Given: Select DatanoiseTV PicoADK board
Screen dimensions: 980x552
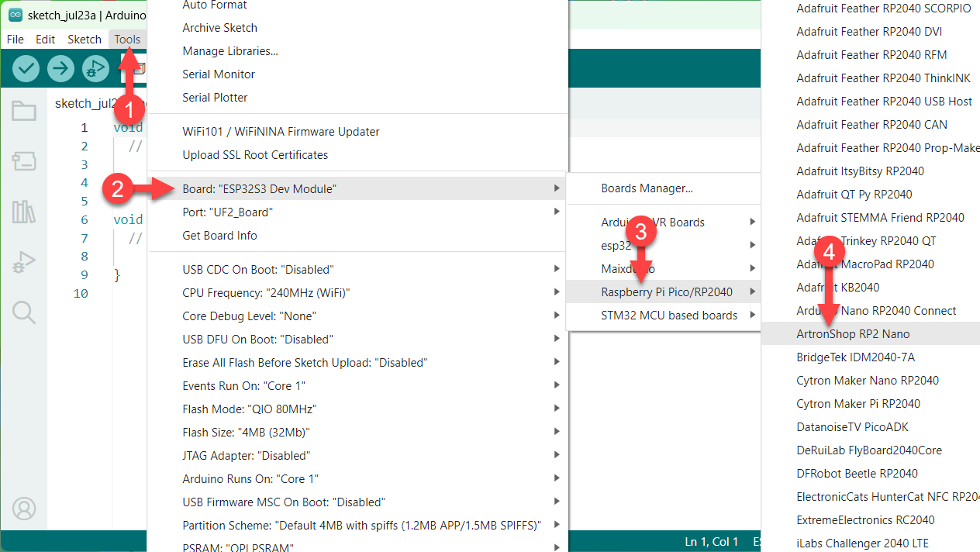Looking at the screenshot, I should (871, 427).
